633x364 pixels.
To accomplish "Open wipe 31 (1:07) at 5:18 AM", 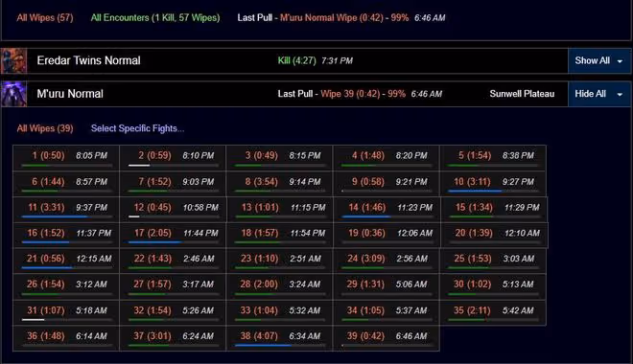I will coord(66,312).
